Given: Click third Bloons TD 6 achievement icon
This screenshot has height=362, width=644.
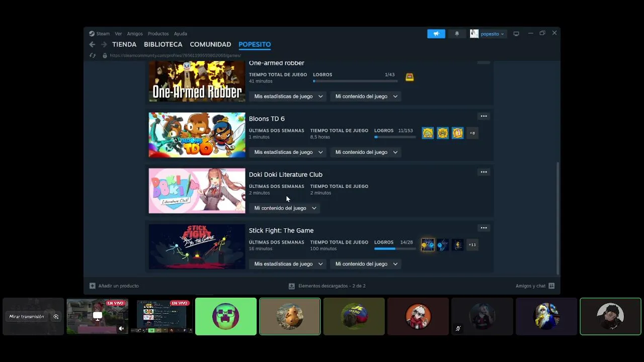Looking at the screenshot, I should [457, 133].
